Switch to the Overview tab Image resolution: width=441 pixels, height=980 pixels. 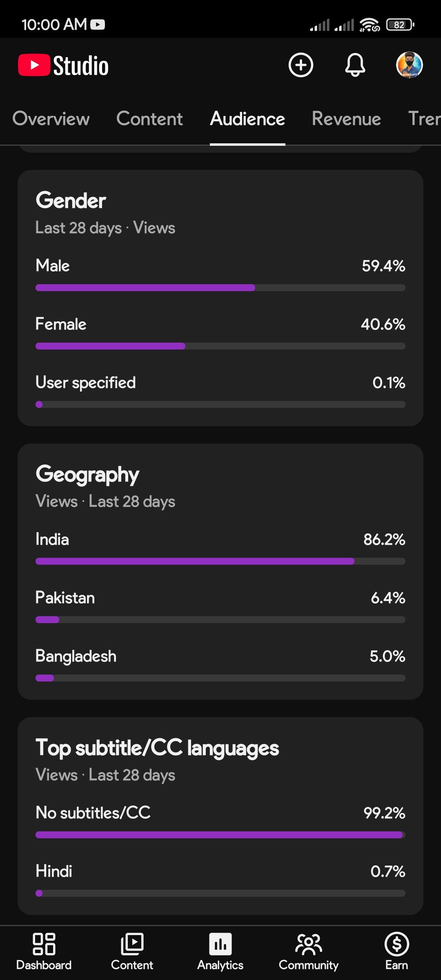[51, 119]
